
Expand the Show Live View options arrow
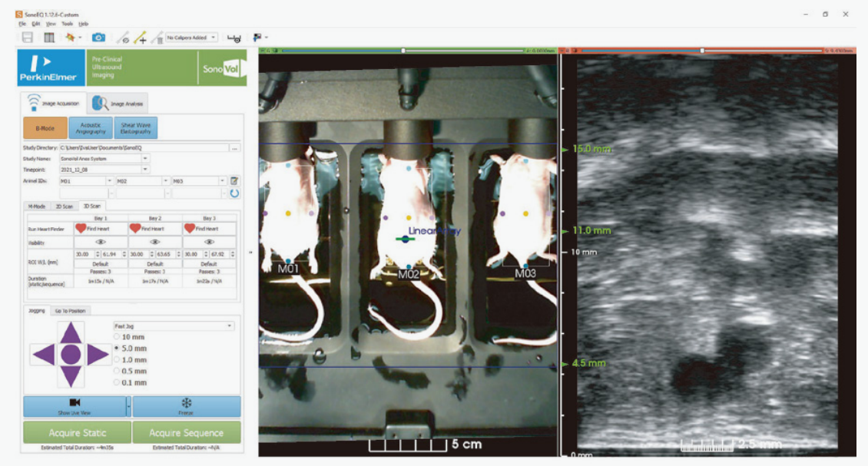click(128, 407)
